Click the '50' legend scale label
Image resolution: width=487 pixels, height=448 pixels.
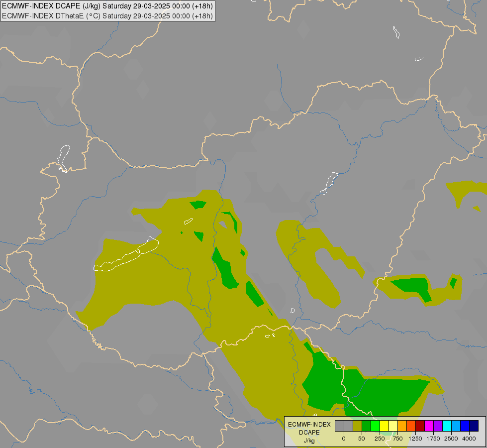[x=362, y=439]
